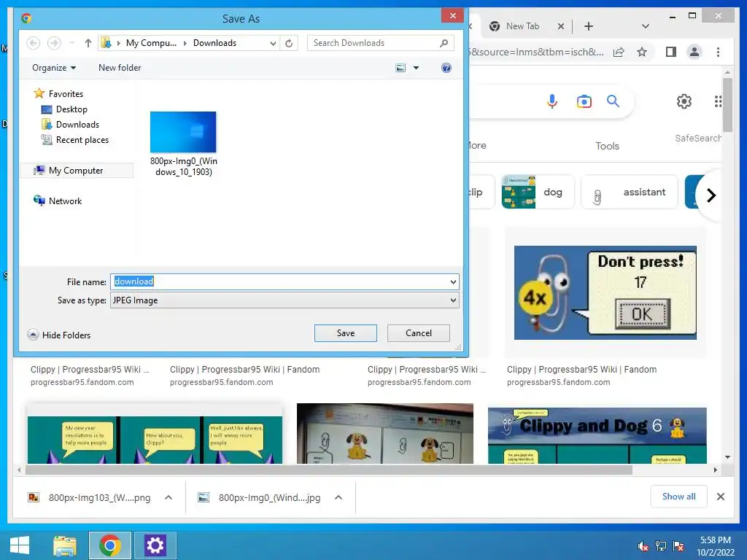Change view layout icon in Save As dialog
This screenshot has width=747, height=560.
tap(400, 68)
